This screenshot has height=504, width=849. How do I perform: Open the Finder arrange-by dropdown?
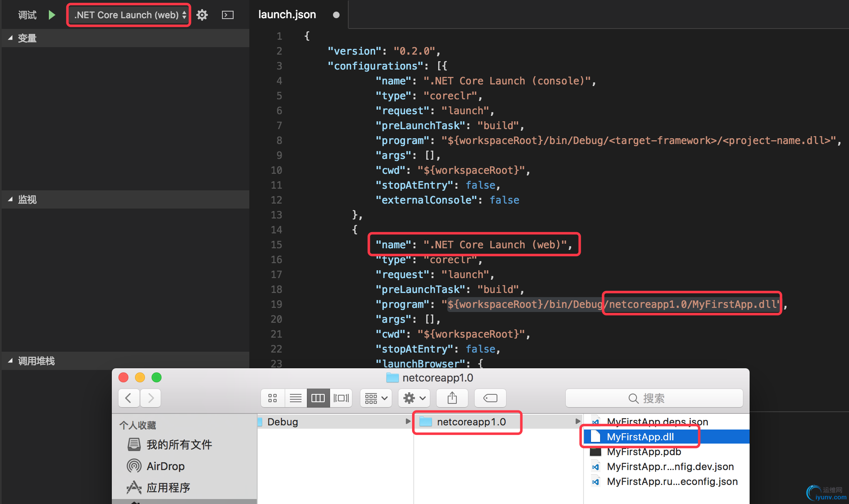[376, 398]
